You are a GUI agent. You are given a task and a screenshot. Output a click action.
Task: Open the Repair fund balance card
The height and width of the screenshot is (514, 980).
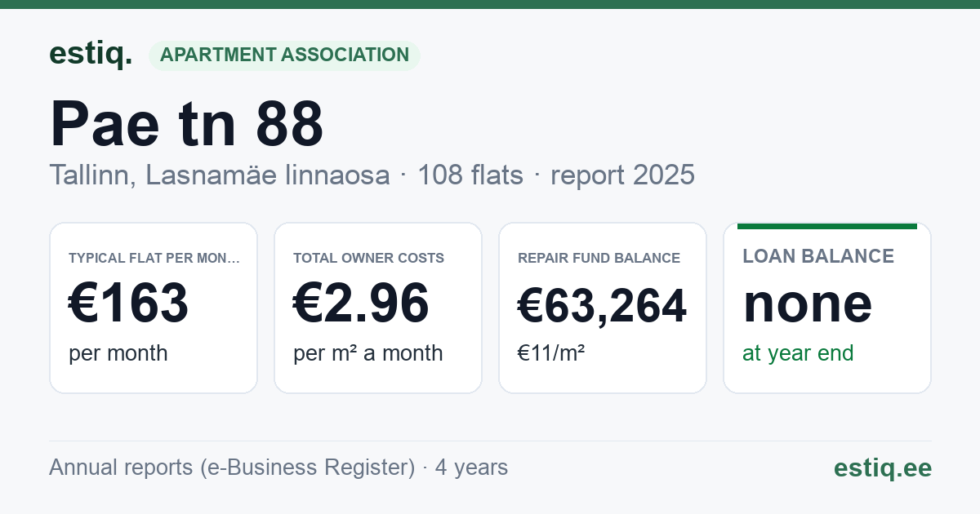click(x=603, y=308)
